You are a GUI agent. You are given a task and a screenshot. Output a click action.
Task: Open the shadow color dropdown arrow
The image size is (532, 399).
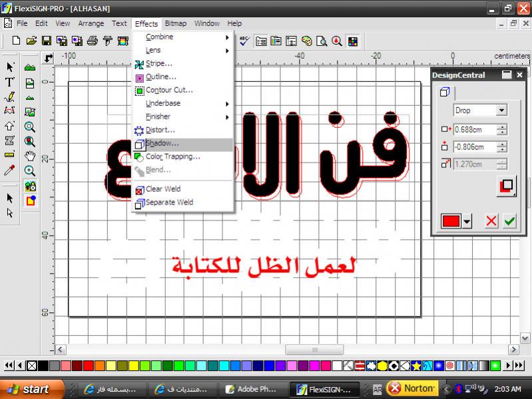(x=467, y=222)
